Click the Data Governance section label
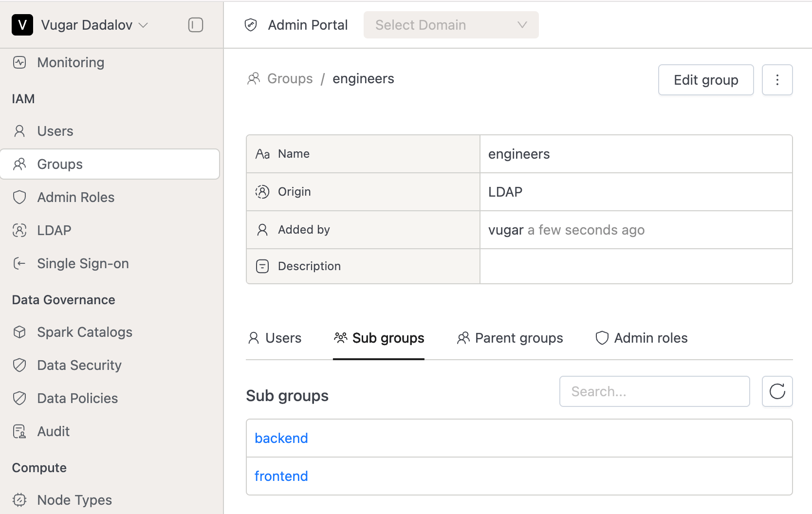812x514 pixels. tap(64, 300)
